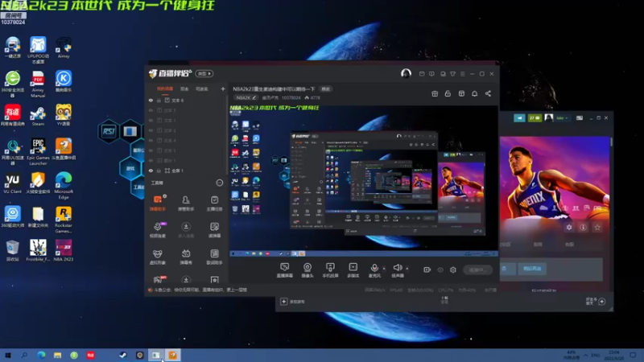
Task: Open the Epic Games Launcher desktop icon
Action: point(38,151)
